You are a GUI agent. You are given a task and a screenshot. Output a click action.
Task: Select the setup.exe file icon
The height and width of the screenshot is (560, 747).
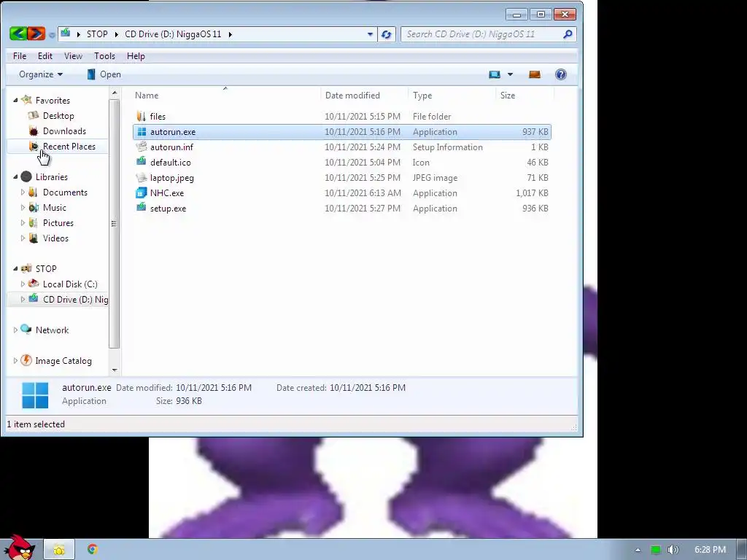pyautogui.click(x=142, y=208)
